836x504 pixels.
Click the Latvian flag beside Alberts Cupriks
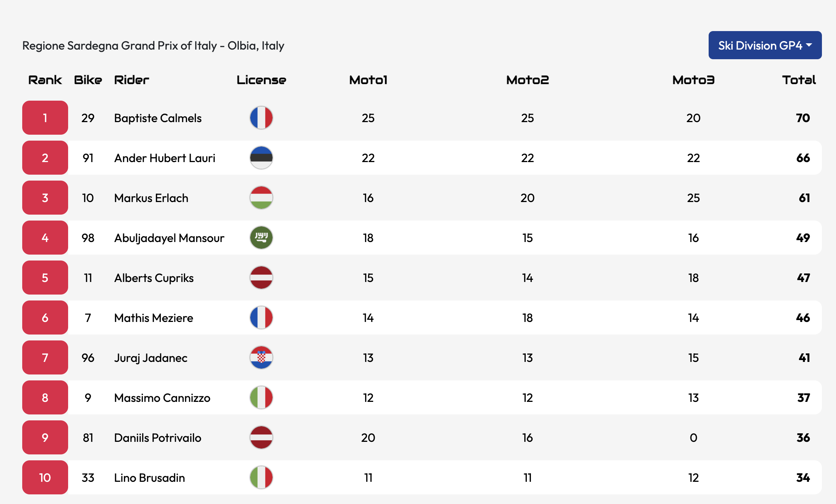point(261,278)
